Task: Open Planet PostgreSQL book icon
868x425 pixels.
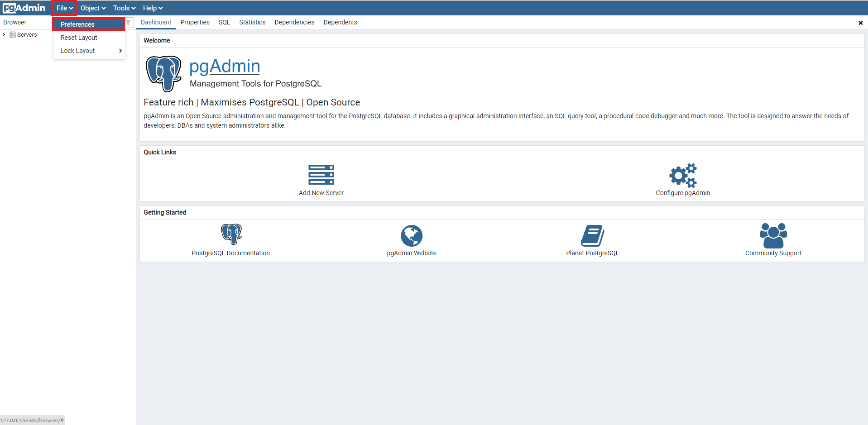Action: [x=592, y=234]
